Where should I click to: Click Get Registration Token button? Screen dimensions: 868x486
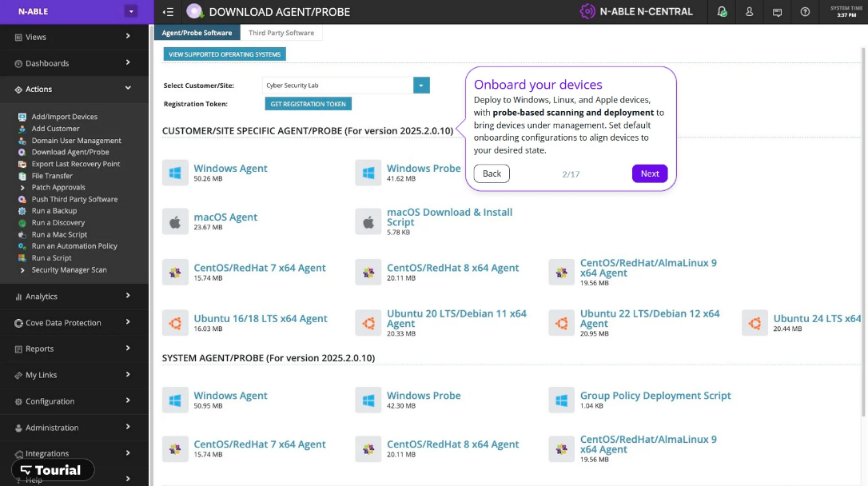309,103
